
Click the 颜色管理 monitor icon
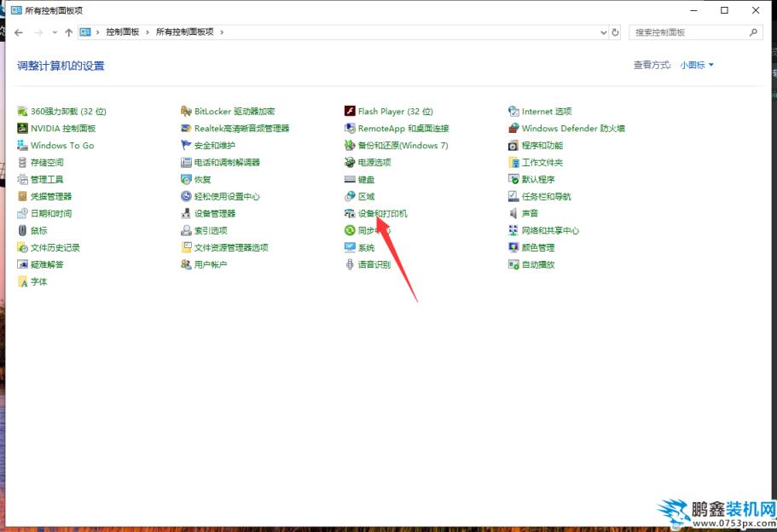tap(513, 247)
